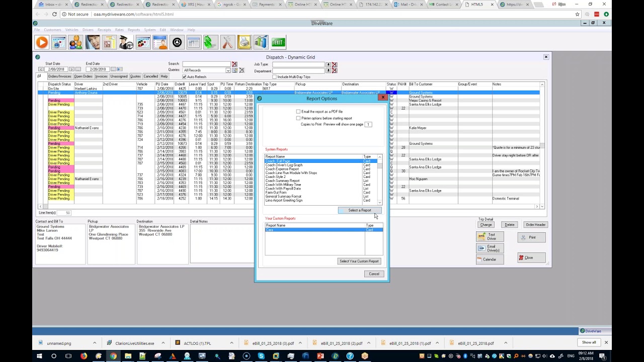
Task: Select Coach Expense Report row
Action: tap(322, 169)
